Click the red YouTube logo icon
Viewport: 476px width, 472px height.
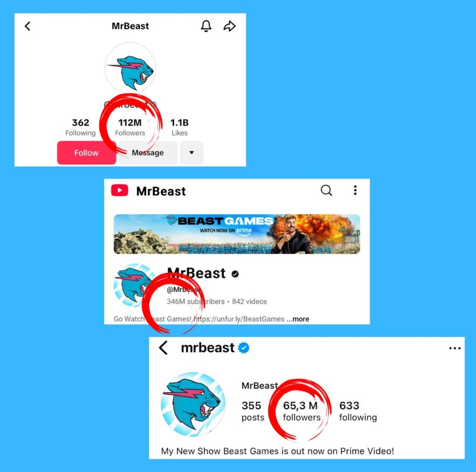pyautogui.click(x=119, y=190)
